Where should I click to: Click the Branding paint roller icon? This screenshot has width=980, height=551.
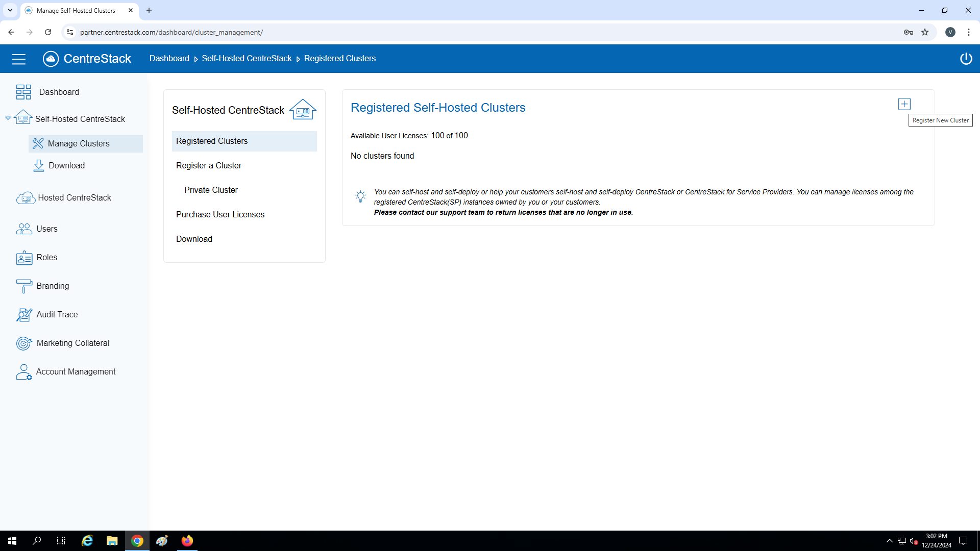pyautogui.click(x=24, y=286)
